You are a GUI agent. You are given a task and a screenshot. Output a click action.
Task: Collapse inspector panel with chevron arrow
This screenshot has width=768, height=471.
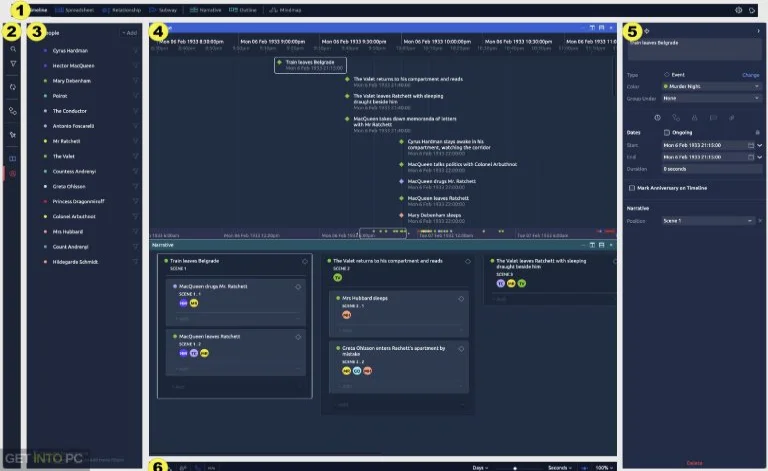coord(758,31)
